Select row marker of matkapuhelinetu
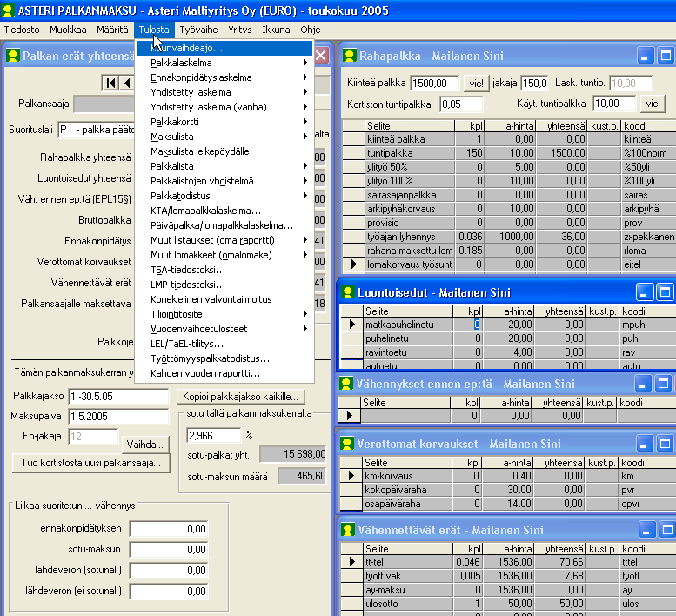Image resolution: width=676 pixels, height=616 pixels. [352, 325]
